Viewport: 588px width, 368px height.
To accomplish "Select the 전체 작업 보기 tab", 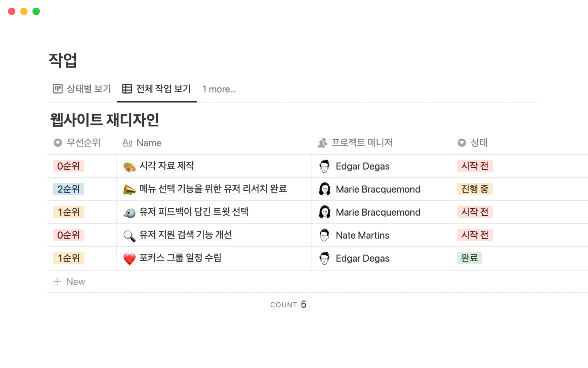I will pos(163,89).
